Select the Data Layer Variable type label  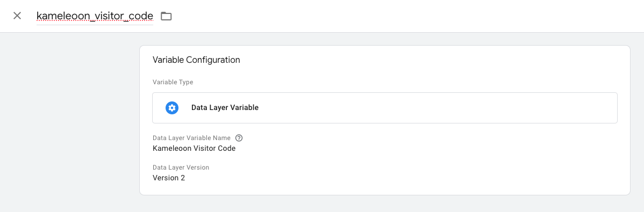point(225,108)
